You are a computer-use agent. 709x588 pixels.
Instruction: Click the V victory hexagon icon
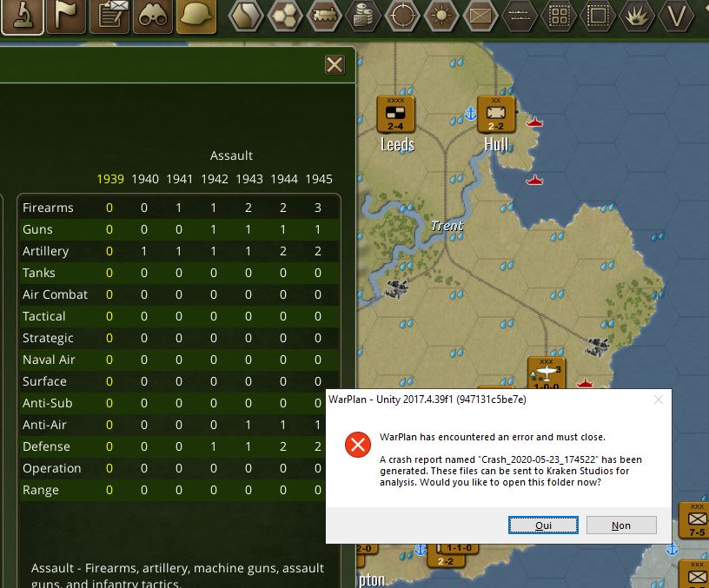[676, 16]
